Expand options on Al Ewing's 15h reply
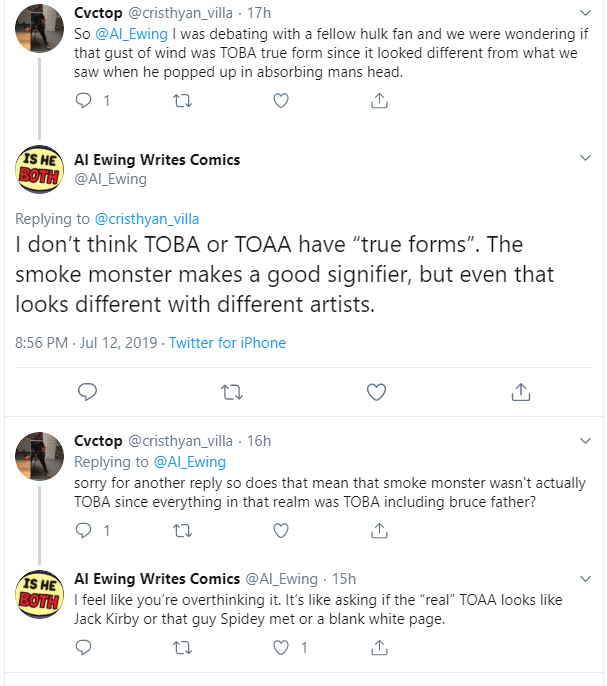Viewport: 607px width, 686px height. click(x=587, y=579)
